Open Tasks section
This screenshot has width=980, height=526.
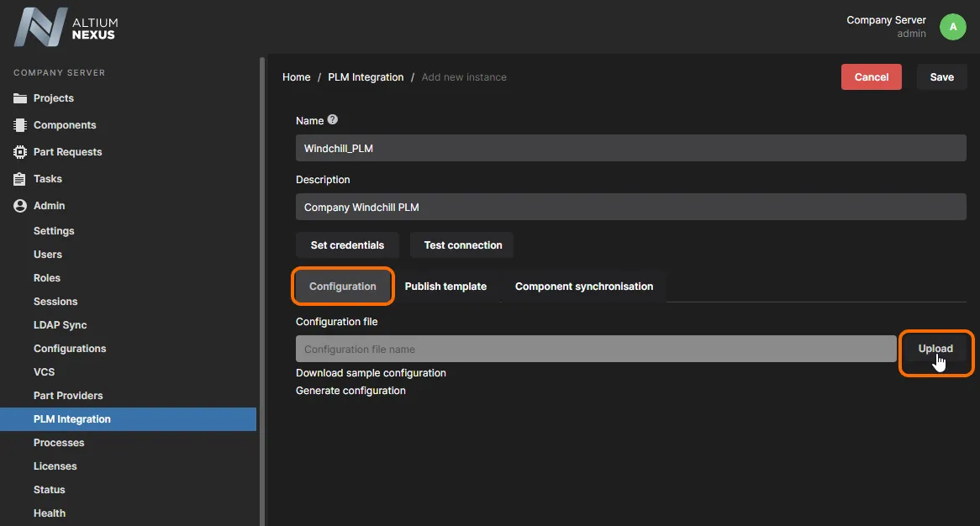(48, 179)
